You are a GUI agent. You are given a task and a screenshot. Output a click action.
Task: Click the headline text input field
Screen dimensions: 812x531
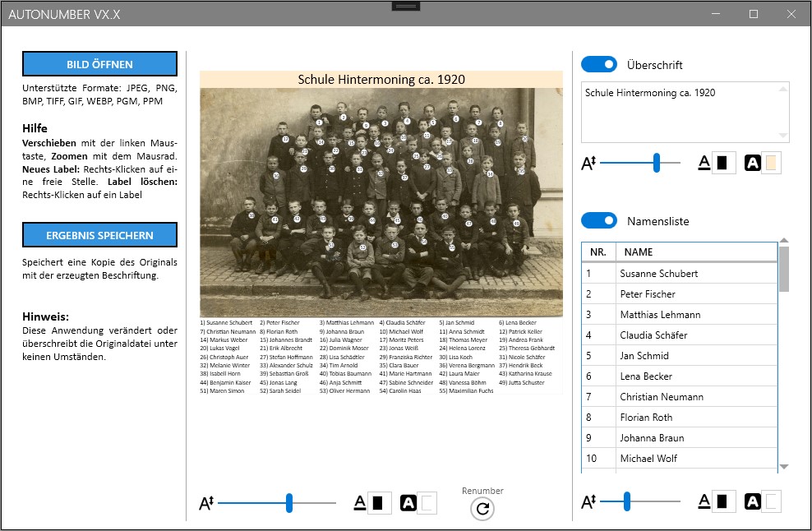(x=685, y=112)
